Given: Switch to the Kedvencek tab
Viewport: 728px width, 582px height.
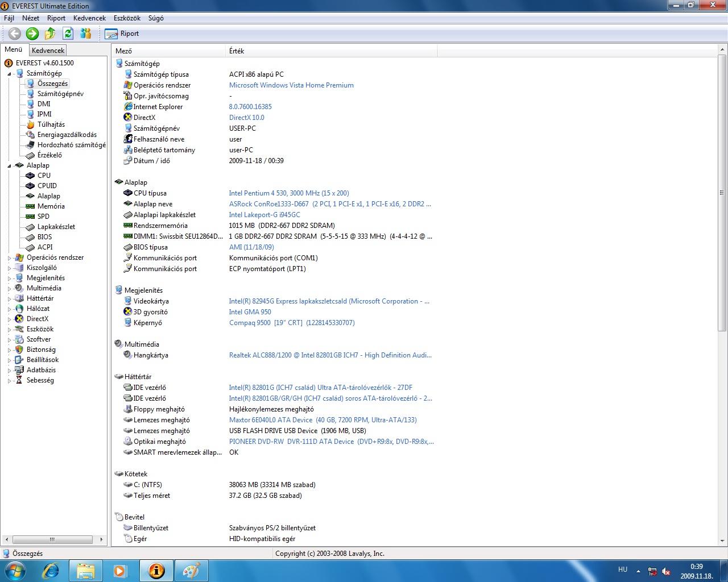Looking at the screenshot, I should [48, 51].
